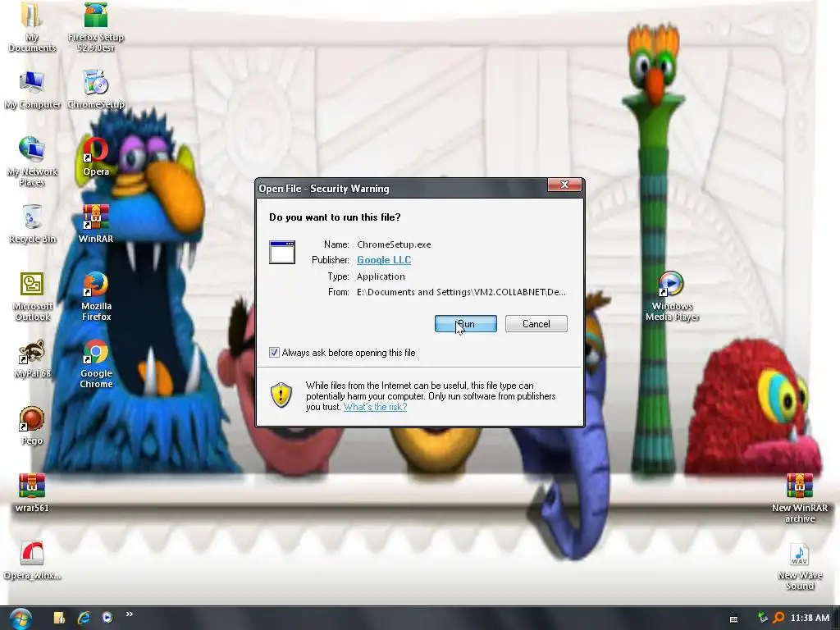
Task: Click the From path text in dialog
Action: (461, 292)
